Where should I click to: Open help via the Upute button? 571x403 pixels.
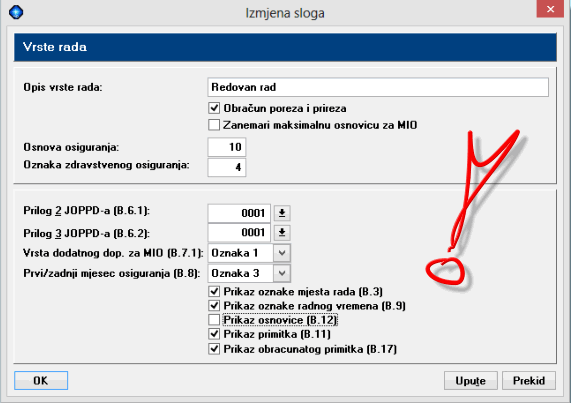(x=470, y=380)
